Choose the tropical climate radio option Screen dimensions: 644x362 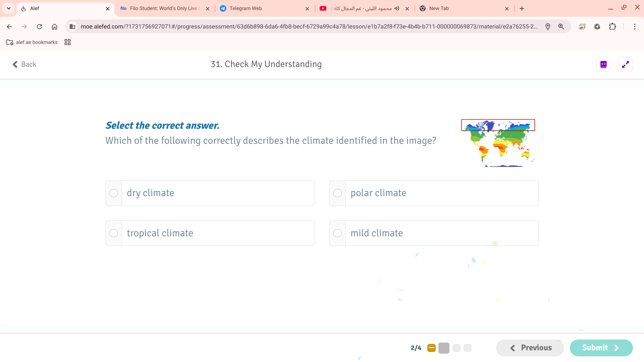(114, 233)
